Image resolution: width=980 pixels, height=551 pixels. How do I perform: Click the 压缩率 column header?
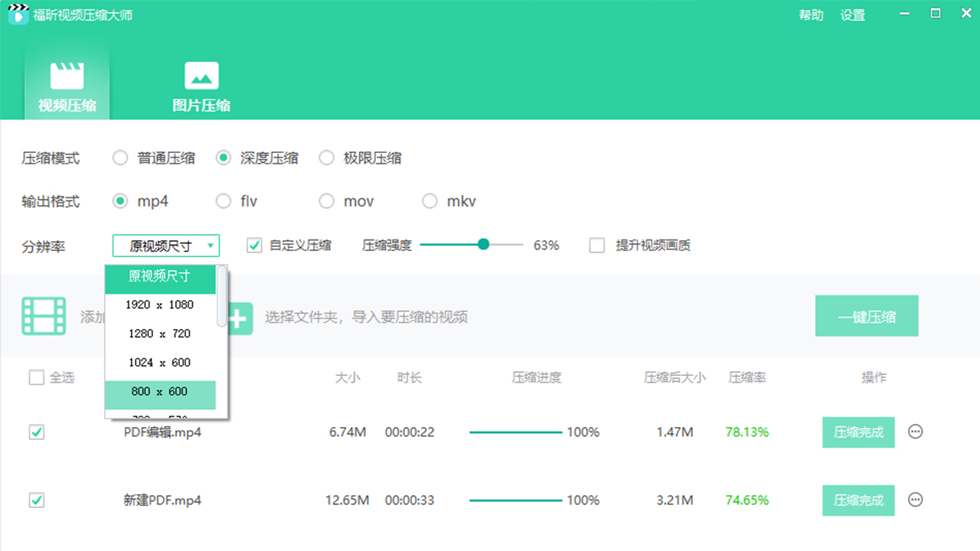(747, 377)
